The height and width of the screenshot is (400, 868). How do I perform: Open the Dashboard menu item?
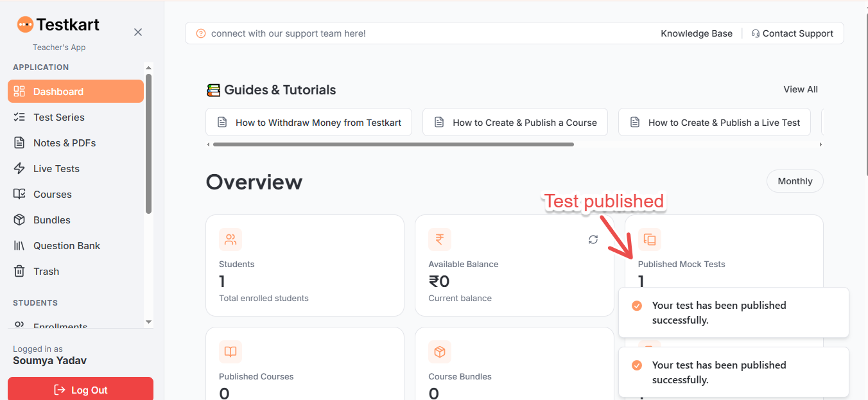click(x=76, y=91)
